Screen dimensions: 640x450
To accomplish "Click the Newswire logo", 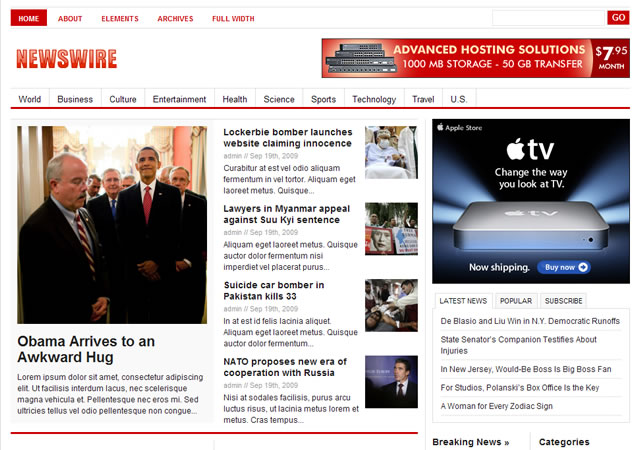I will pos(67,58).
